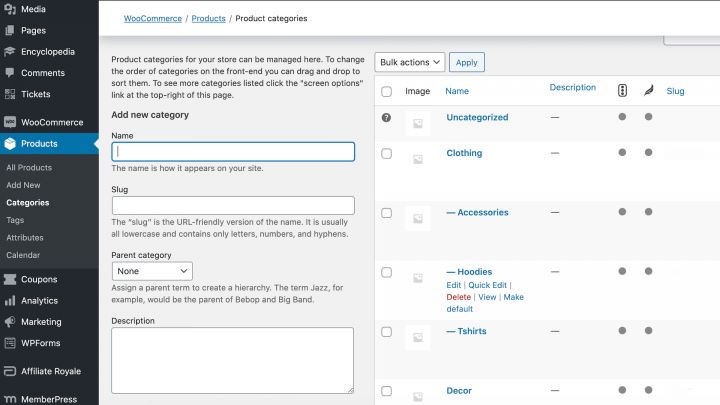Click the Tshirts placeholder image thumbnail
The width and height of the screenshot is (720, 405).
(417, 337)
